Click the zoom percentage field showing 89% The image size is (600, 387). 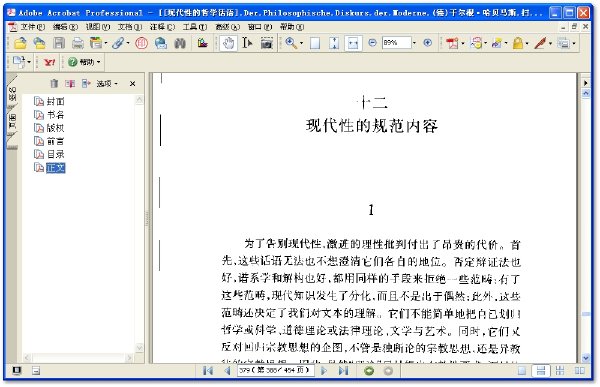pos(397,43)
